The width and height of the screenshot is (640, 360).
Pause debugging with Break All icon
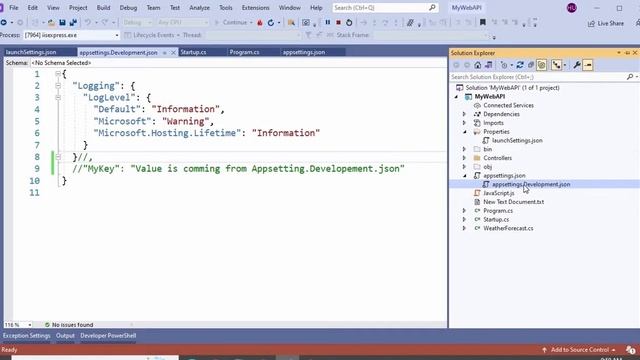327,22
